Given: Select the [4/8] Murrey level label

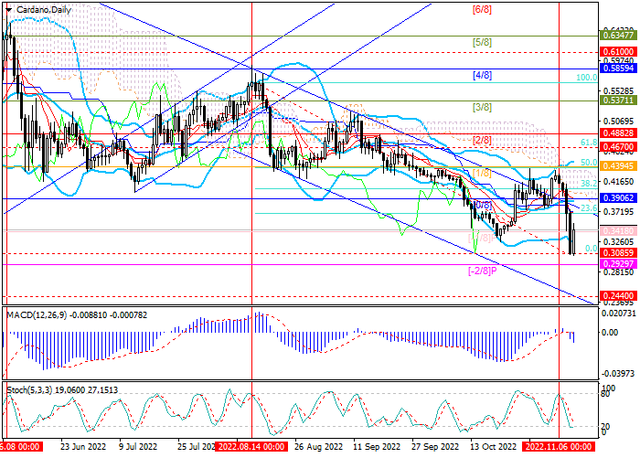Looking at the screenshot, I should point(481,75).
